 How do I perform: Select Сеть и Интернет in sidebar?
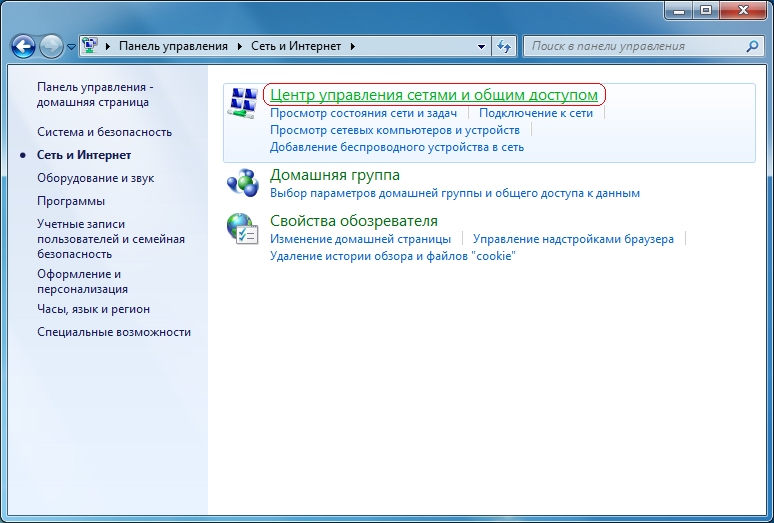click(84, 155)
